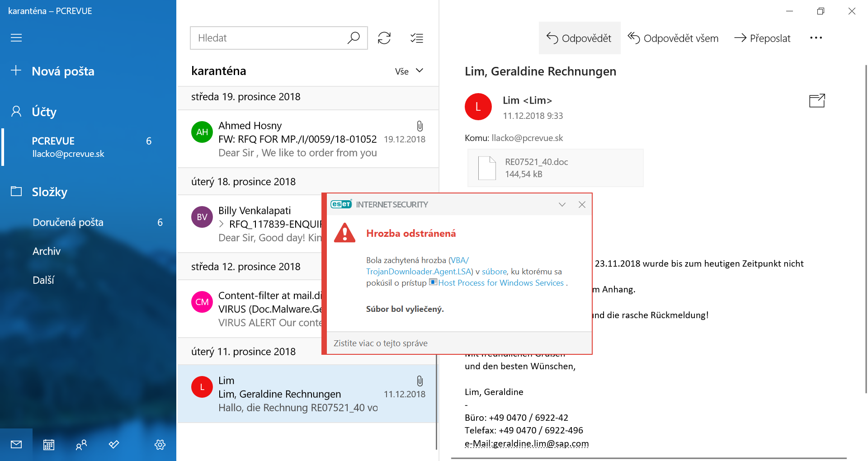Screen dimensions: 868x461
Task: Open Doručená pošta folder
Action: 68,222
